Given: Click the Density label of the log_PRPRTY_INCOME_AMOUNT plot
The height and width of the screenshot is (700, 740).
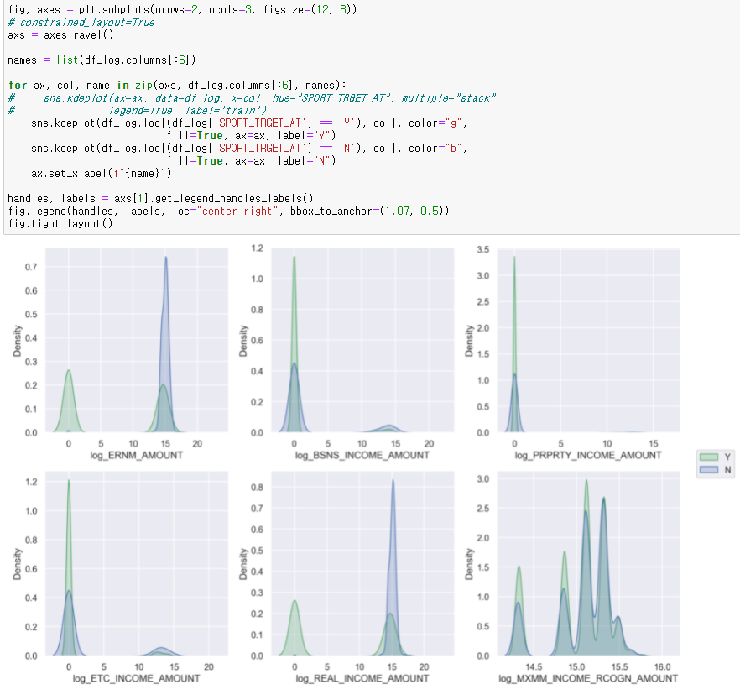Looking at the screenshot, I should click(x=470, y=341).
